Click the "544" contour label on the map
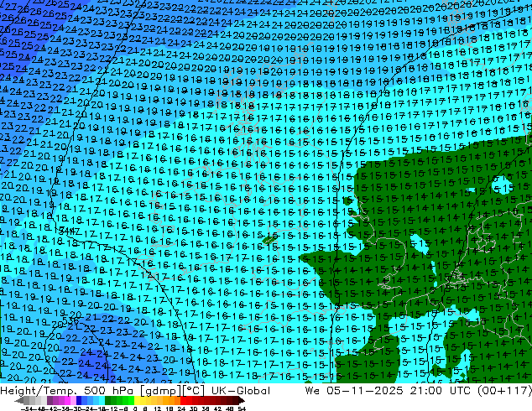This screenshot has height=411, width=532. coord(66,231)
